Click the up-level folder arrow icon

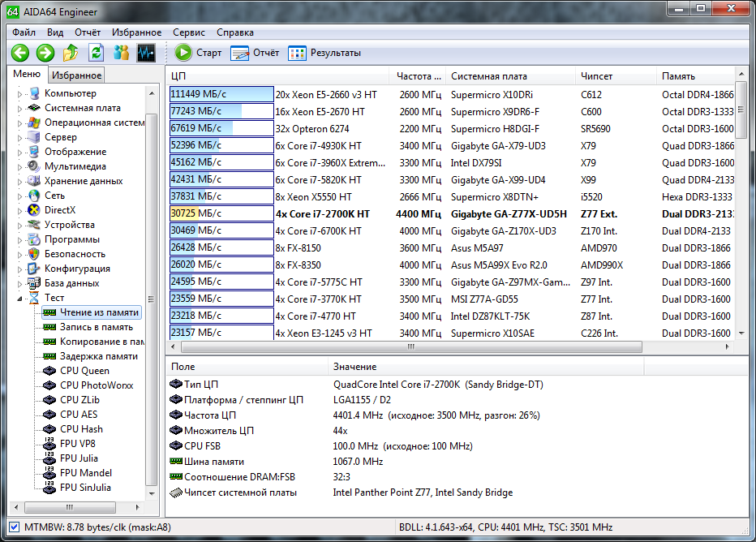(71, 53)
